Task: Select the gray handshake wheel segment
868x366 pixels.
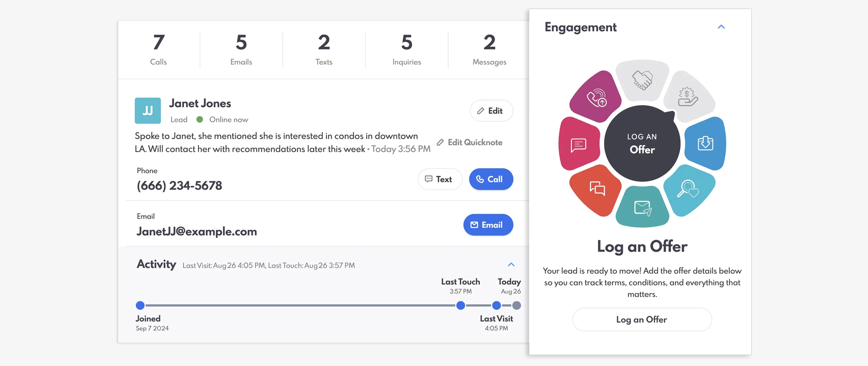Action: click(x=642, y=80)
